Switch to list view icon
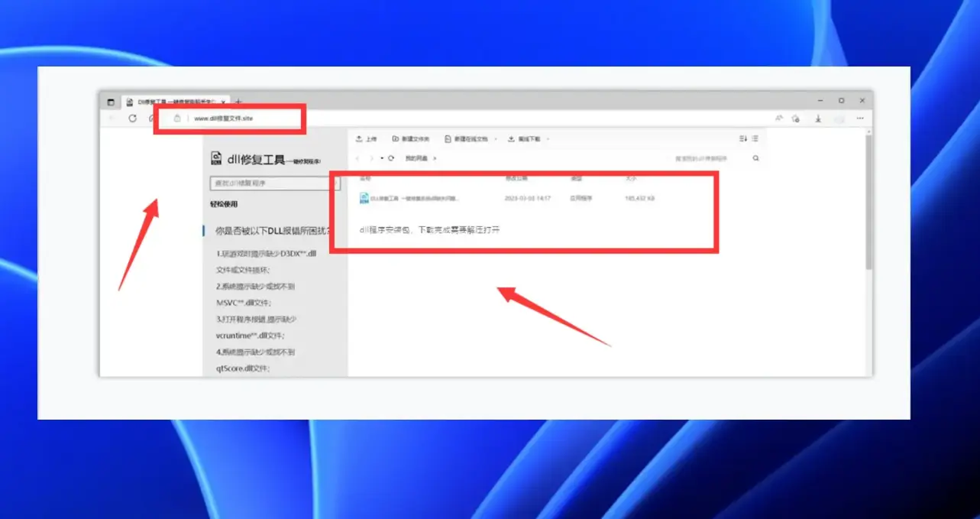The height and width of the screenshot is (519, 980). [x=755, y=138]
